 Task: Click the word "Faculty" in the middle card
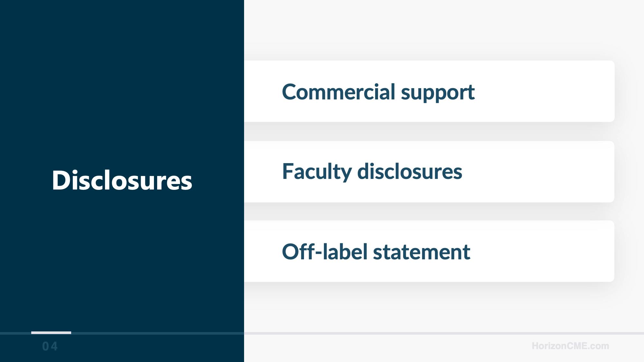click(317, 172)
